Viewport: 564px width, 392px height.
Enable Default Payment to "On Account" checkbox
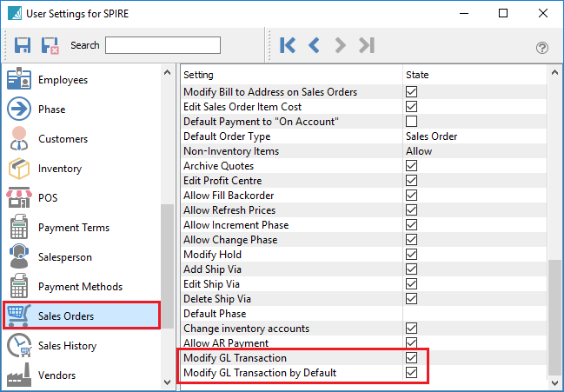click(x=412, y=121)
